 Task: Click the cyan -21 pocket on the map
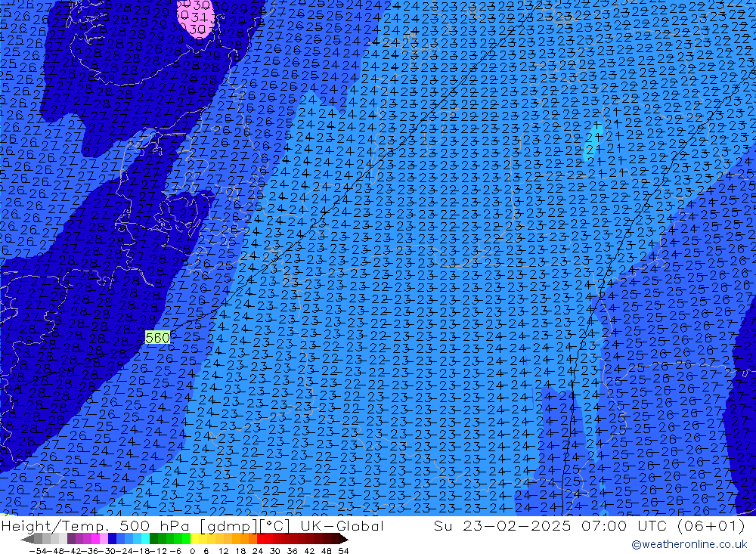click(x=593, y=141)
